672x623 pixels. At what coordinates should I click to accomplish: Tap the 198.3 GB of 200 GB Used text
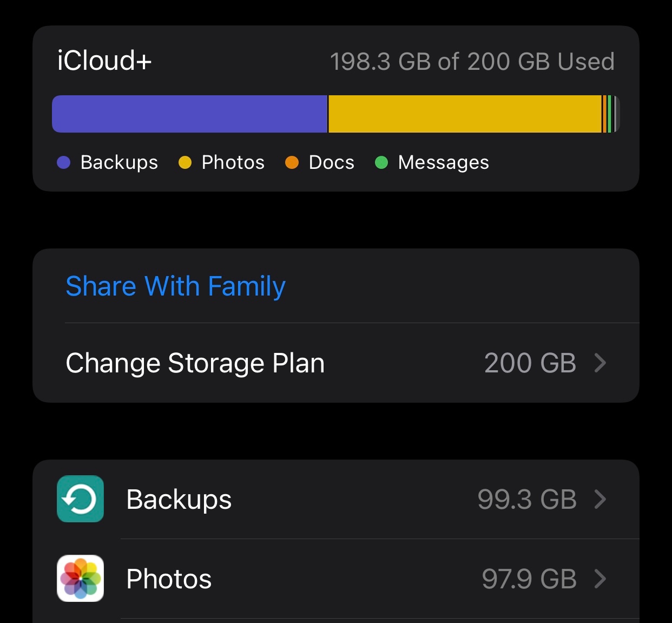coord(472,62)
